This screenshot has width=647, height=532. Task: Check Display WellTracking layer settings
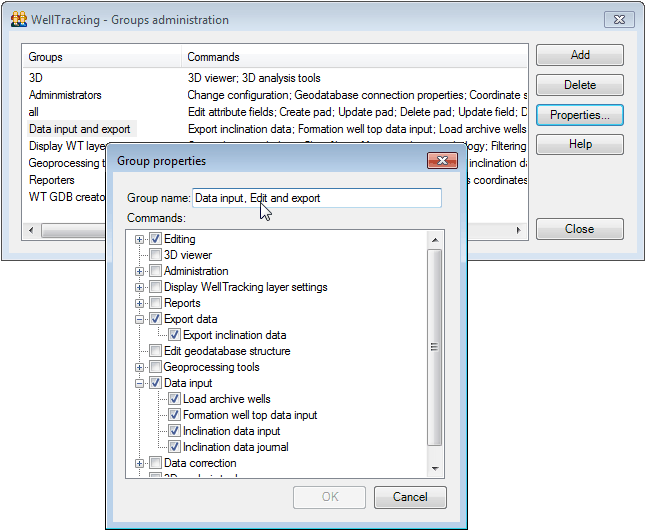point(156,287)
